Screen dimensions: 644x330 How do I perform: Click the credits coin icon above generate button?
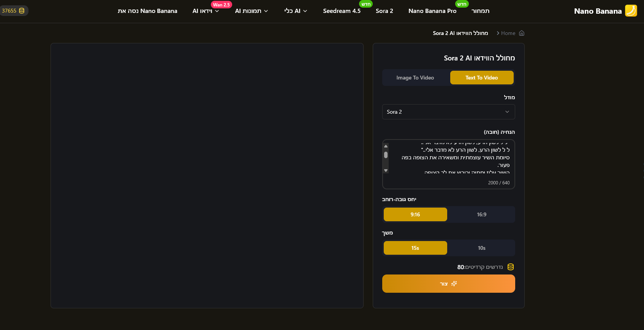point(511,267)
